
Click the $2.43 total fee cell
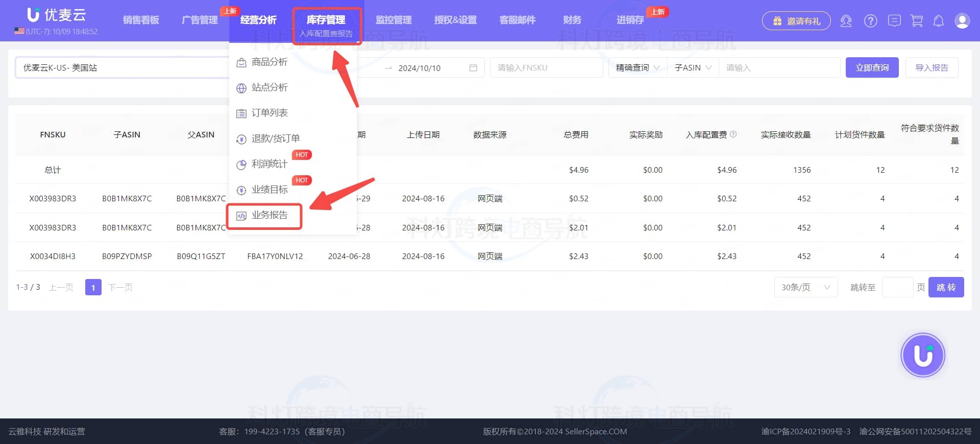[578, 256]
